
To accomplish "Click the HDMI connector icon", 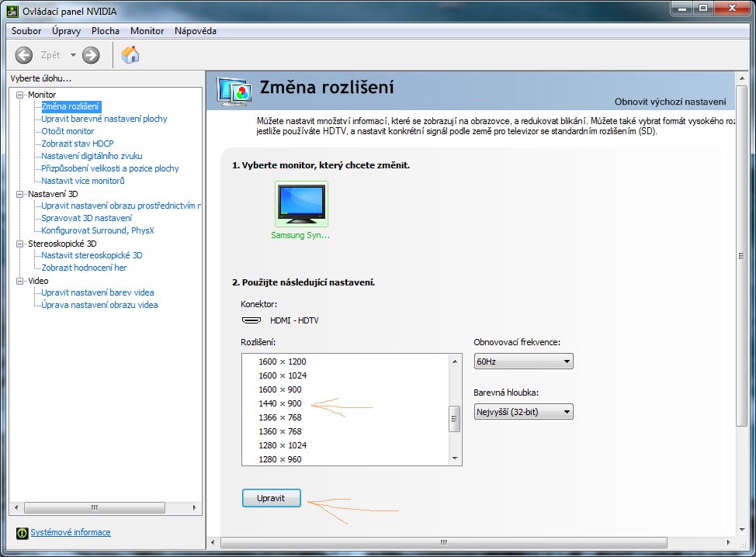I will click(x=251, y=320).
